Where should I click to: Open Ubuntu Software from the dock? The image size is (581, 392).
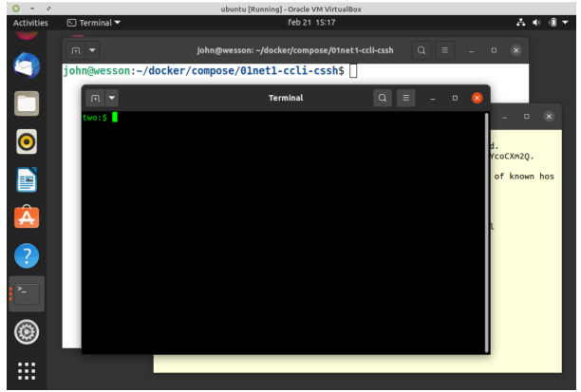point(26,217)
